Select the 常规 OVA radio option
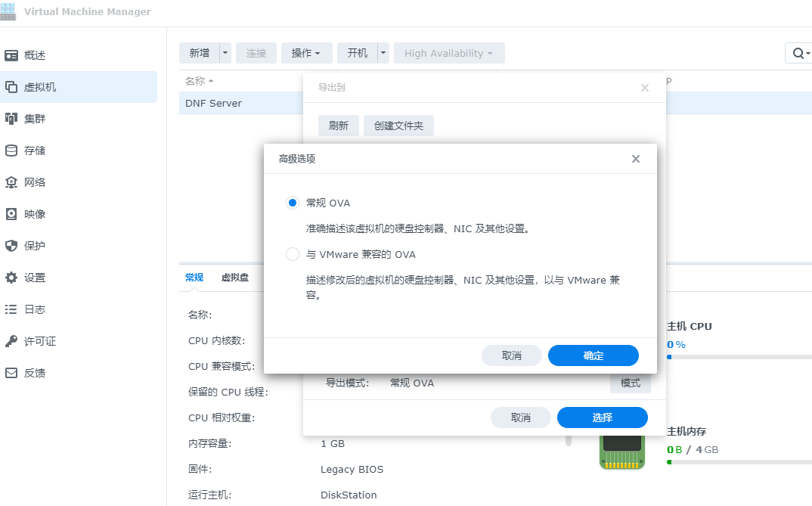 [x=293, y=203]
